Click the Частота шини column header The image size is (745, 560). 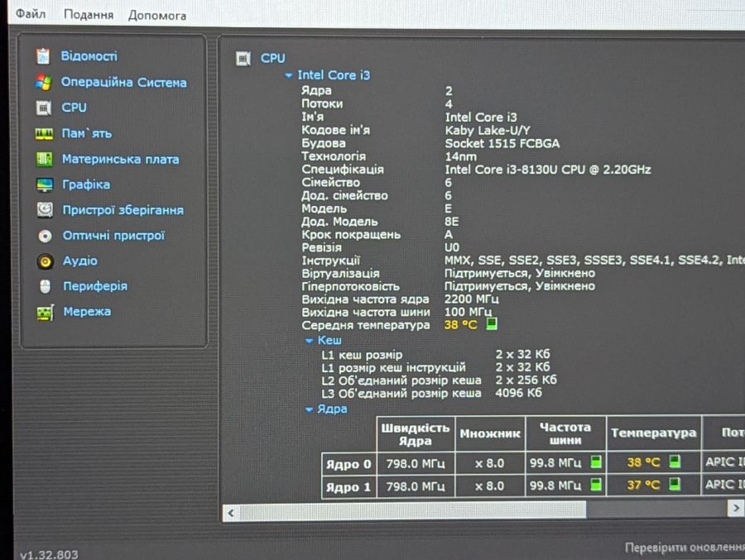565,433
